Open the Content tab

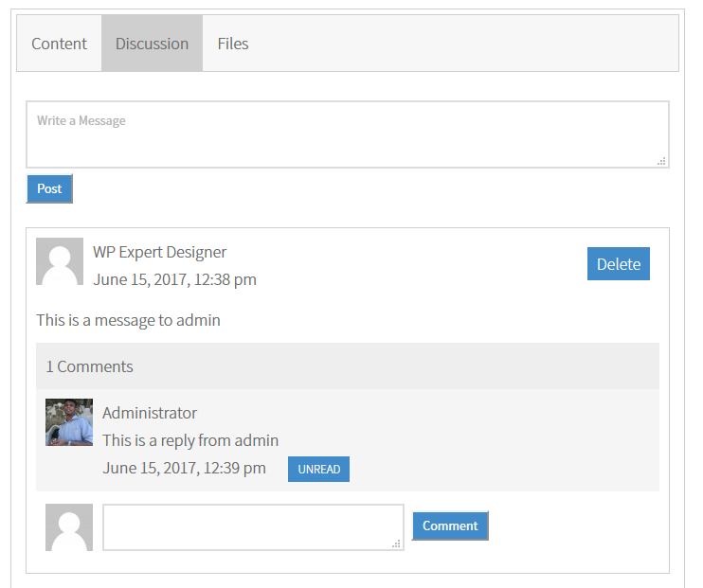coord(59,44)
